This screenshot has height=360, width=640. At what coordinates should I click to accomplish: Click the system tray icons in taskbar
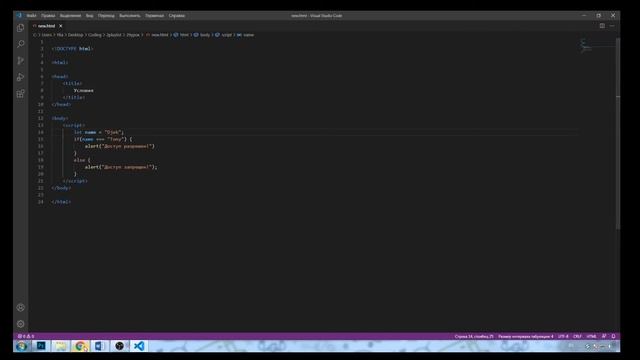pyautogui.click(x=599, y=346)
